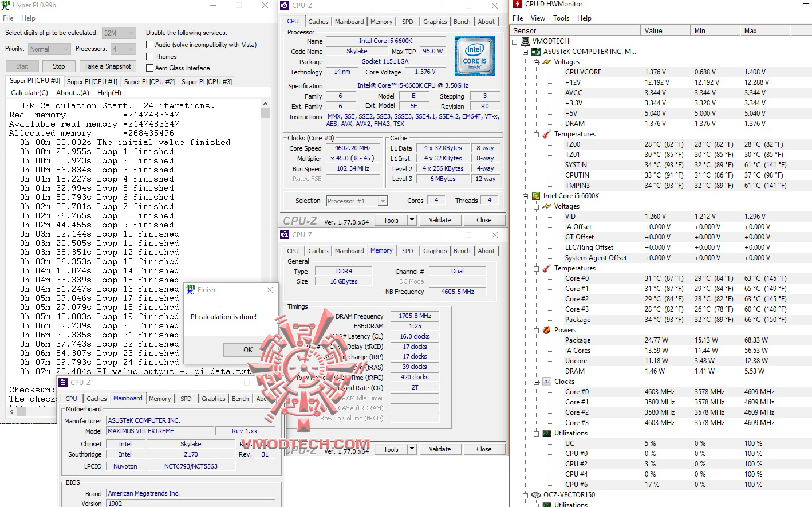Click the vertical scrollbar in Hyper PI results

click(265, 112)
